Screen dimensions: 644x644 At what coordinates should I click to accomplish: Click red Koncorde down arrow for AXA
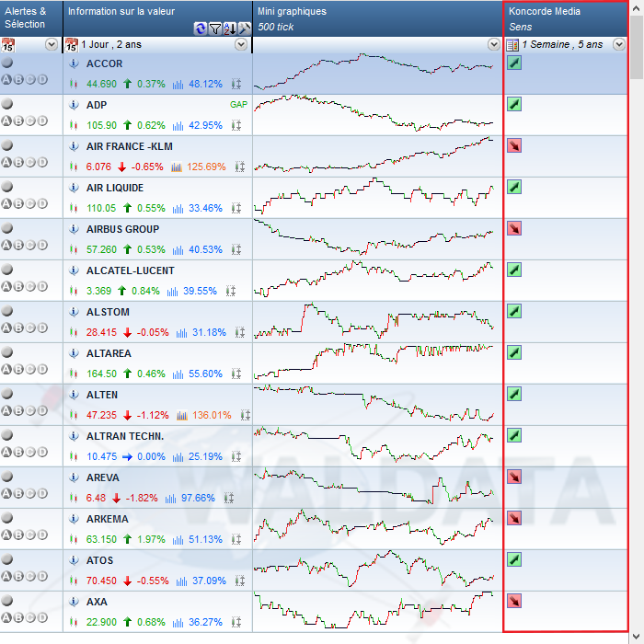514,601
